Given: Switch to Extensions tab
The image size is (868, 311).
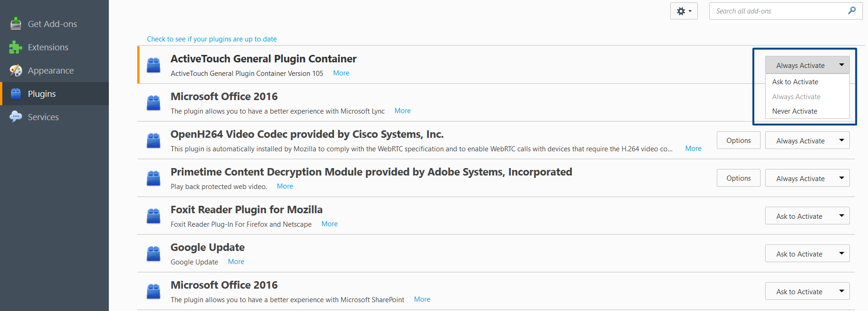Looking at the screenshot, I should pyautogui.click(x=54, y=47).
